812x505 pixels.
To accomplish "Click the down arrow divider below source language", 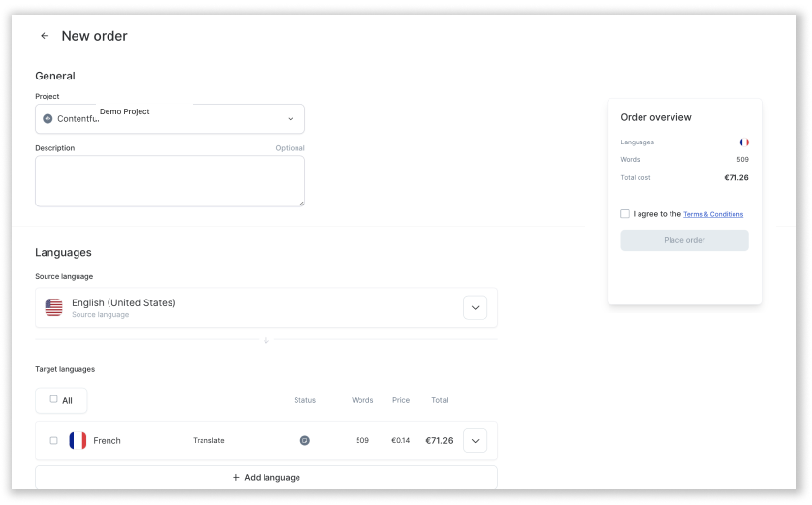I will (x=266, y=340).
